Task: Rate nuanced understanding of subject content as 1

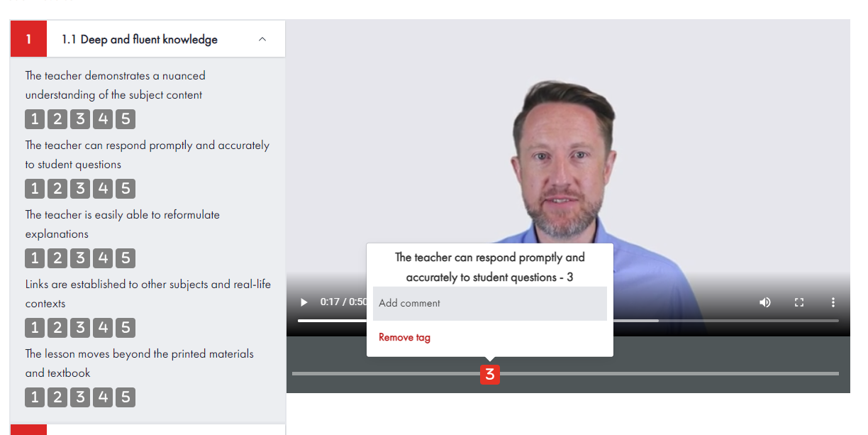Action: point(35,119)
